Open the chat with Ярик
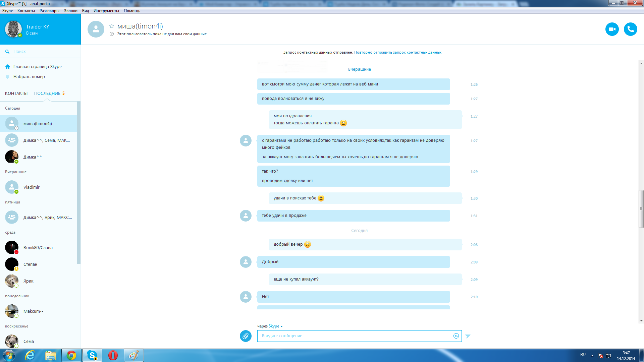 pyautogui.click(x=39, y=281)
